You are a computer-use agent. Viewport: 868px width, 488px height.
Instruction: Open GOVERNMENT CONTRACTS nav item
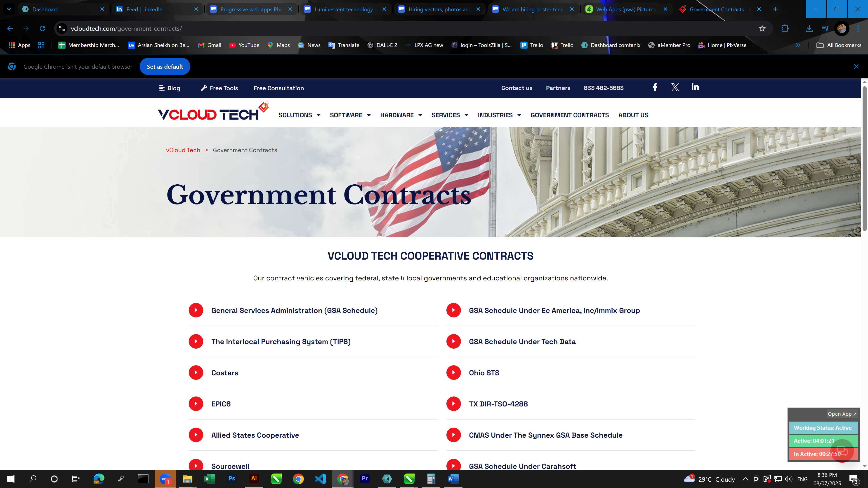569,115
